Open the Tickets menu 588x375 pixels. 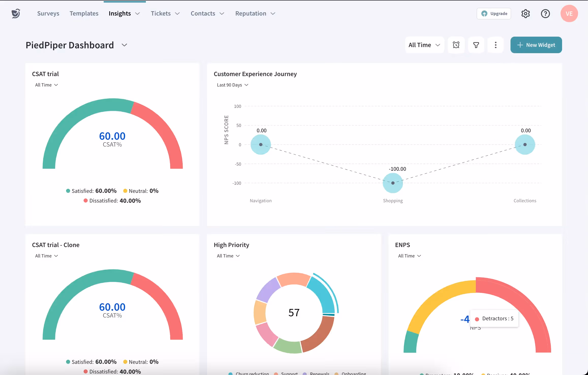tap(165, 13)
